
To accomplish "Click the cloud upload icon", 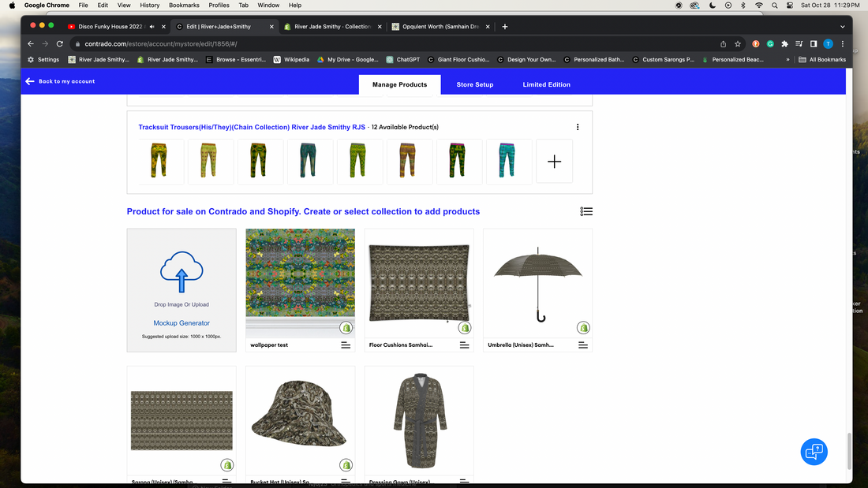I will pos(181,274).
